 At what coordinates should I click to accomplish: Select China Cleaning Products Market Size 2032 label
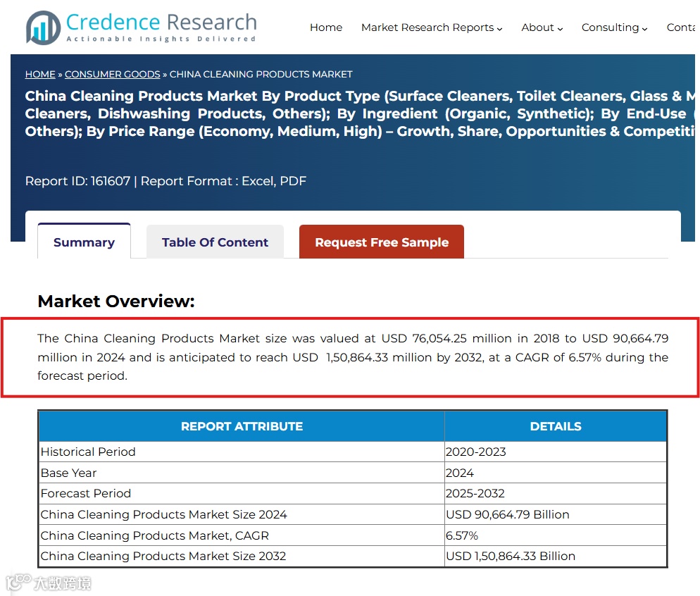tap(163, 556)
